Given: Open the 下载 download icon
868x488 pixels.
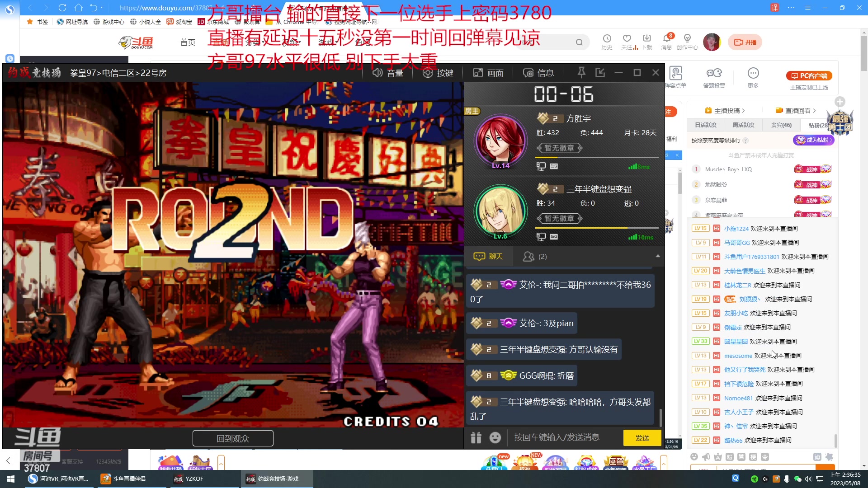Looking at the screenshot, I should click(x=647, y=42).
